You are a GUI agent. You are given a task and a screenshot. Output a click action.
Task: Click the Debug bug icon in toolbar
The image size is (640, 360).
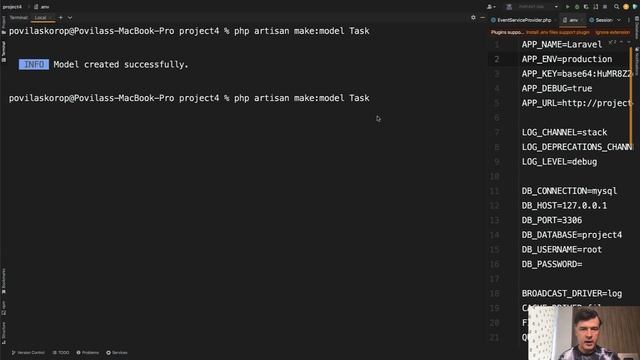pos(577,7)
